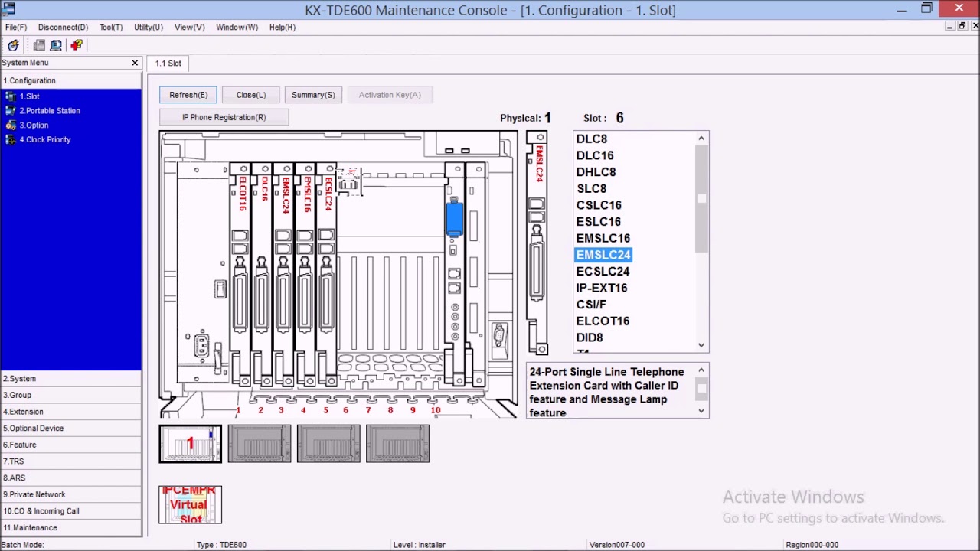Expand the 3.Group menu section
The image size is (980, 551).
70,395
